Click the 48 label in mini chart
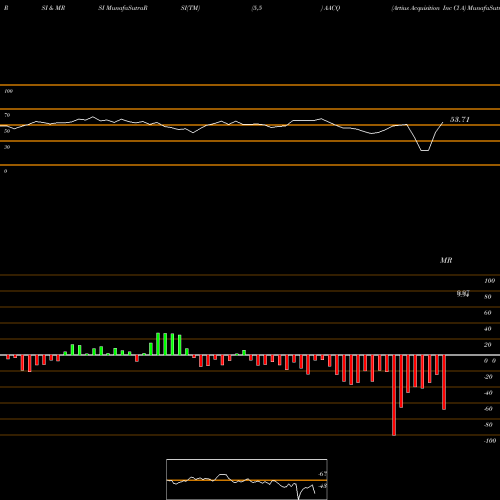The image size is (500, 500). click(x=322, y=486)
